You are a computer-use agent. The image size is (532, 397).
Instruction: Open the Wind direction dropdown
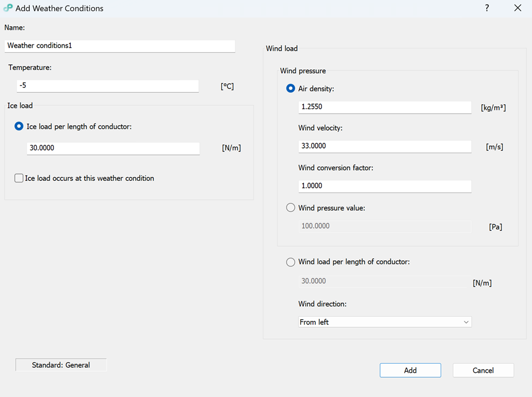coord(385,322)
